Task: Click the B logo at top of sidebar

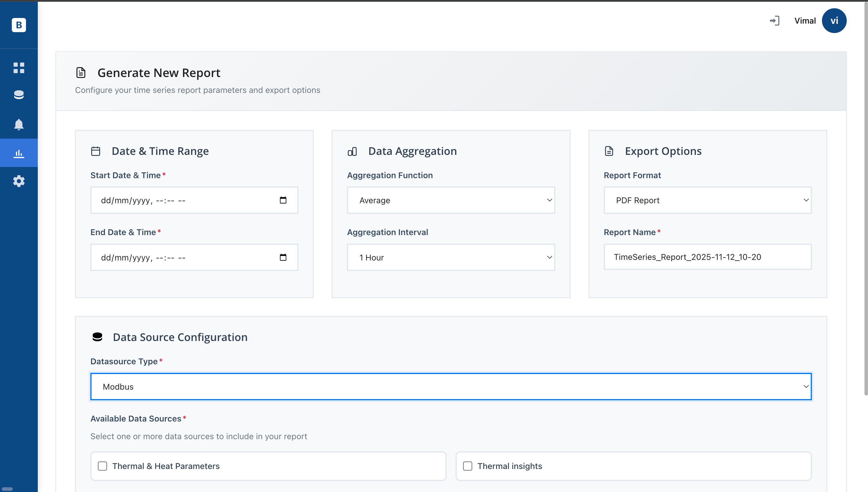Action: pyautogui.click(x=19, y=25)
